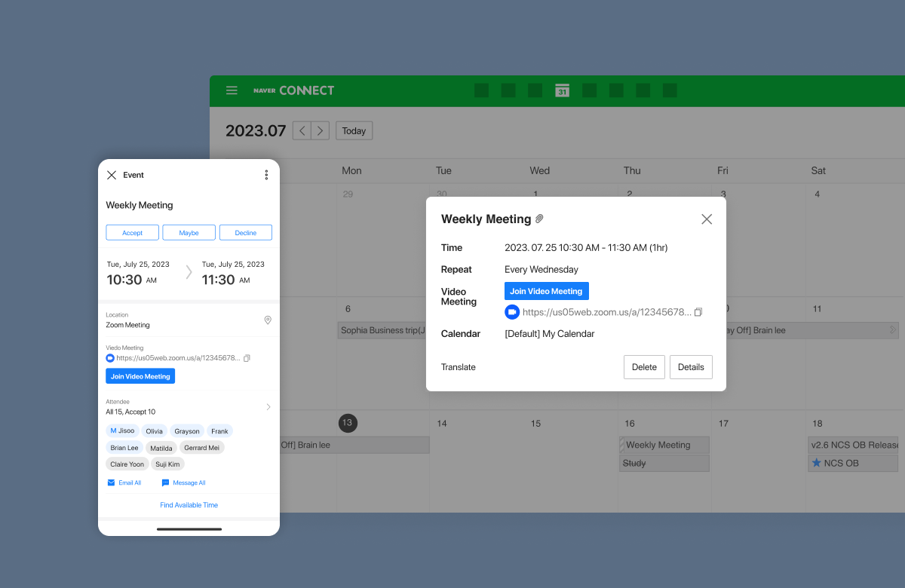The image size is (905, 588).
Task: Select Decline for the meeting invitation
Action: tap(245, 232)
